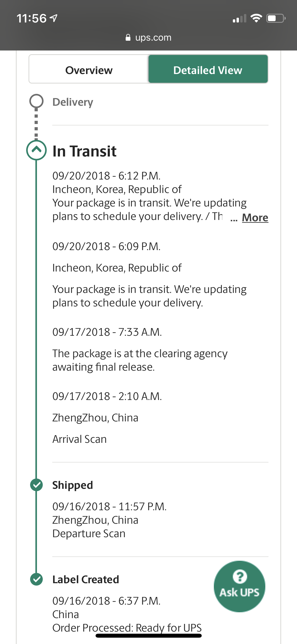
Task: Tap the Shipped green checkmark icon
Action: point(36,485)
